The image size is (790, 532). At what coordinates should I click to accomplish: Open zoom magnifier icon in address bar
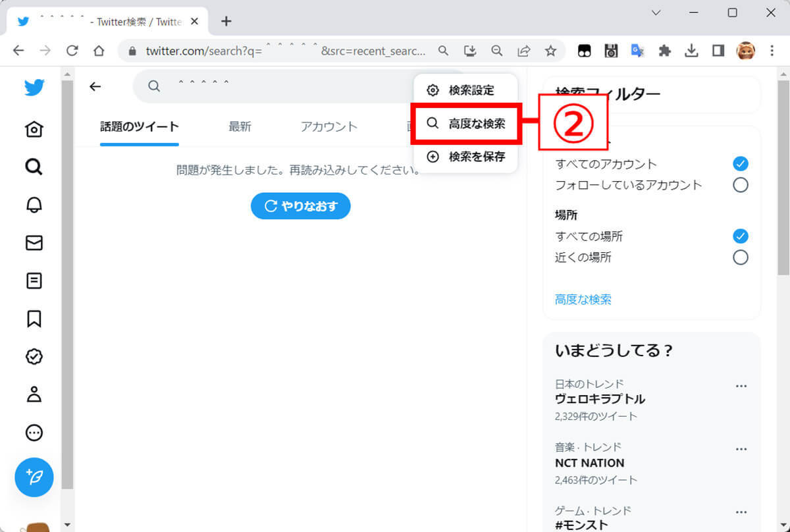pos(497,51)
